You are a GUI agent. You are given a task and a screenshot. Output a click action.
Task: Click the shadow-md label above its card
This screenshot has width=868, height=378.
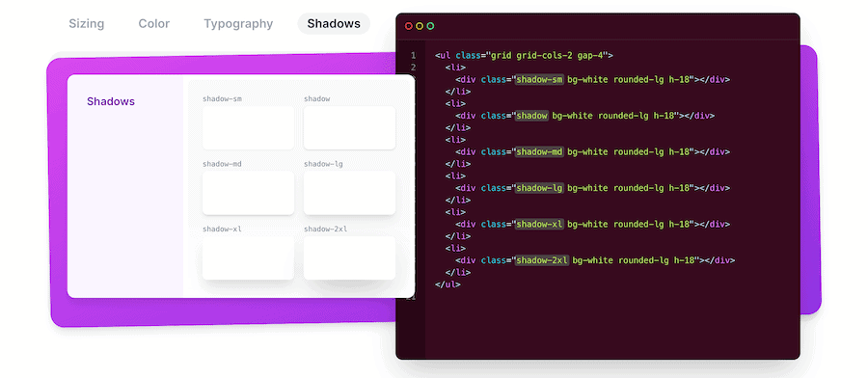222,164
